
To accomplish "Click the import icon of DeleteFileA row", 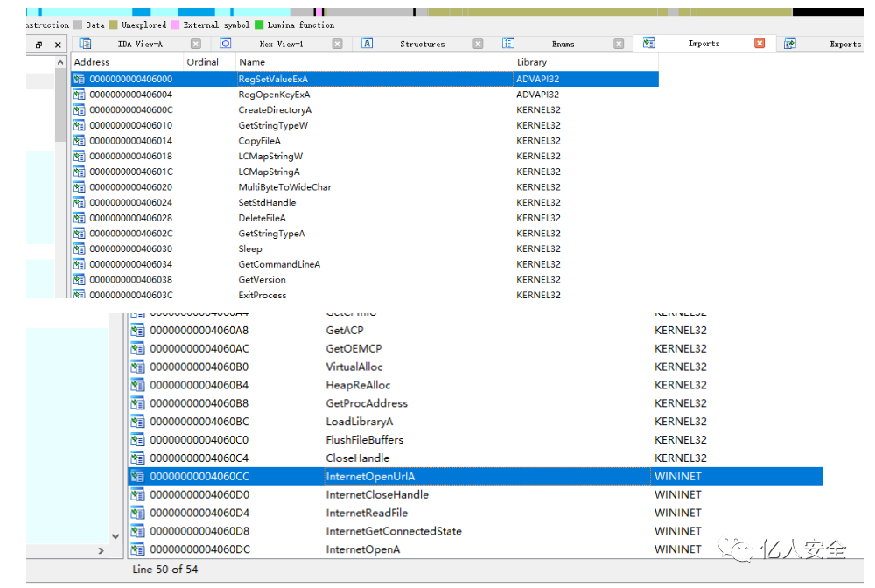I will (x=80, y=218).
